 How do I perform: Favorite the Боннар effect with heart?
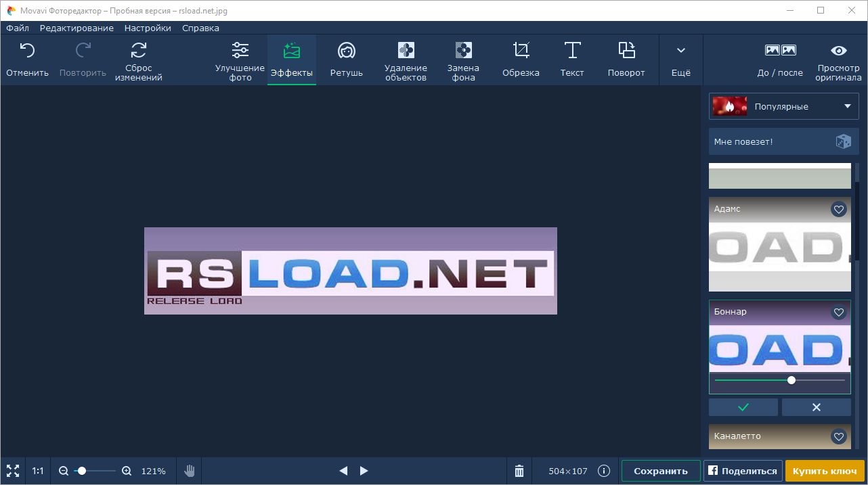[x=839, y=313]
